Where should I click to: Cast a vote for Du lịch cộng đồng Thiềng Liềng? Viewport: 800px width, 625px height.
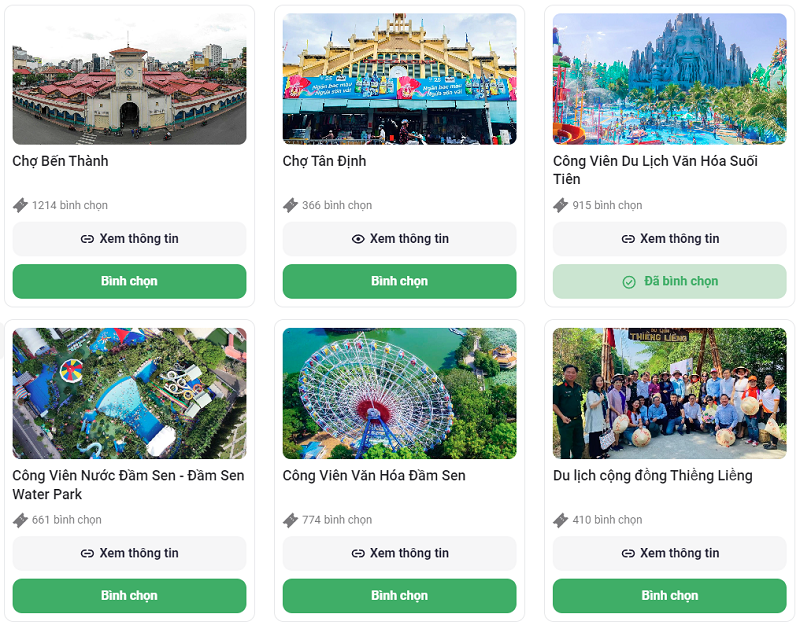(669, 596)
